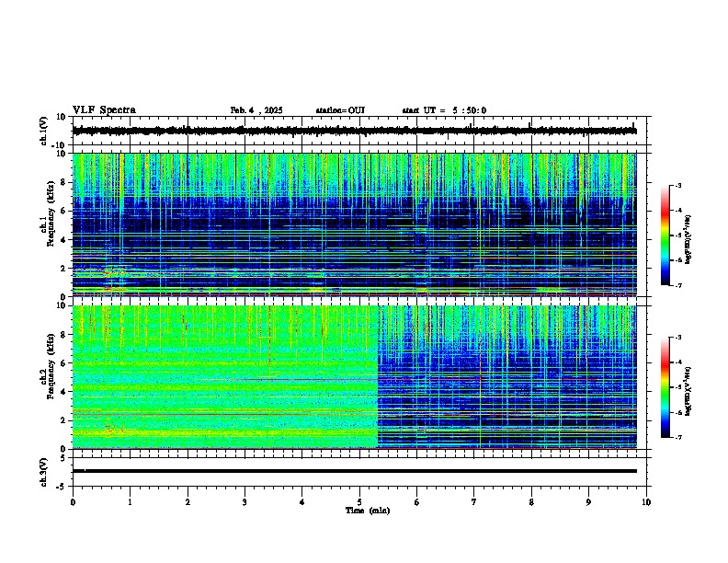The image size is (728, 563).
Task: Click the "-7" label on ch.1 color bar
Action: (x=678, y=285)
